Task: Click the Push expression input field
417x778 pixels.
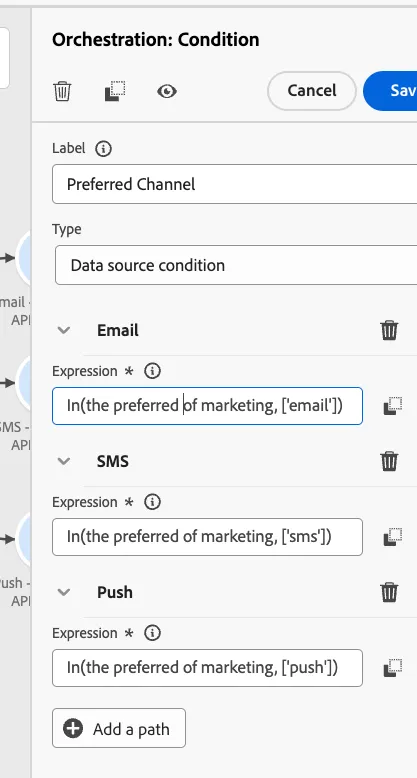Action: click(x=208, y=668)
